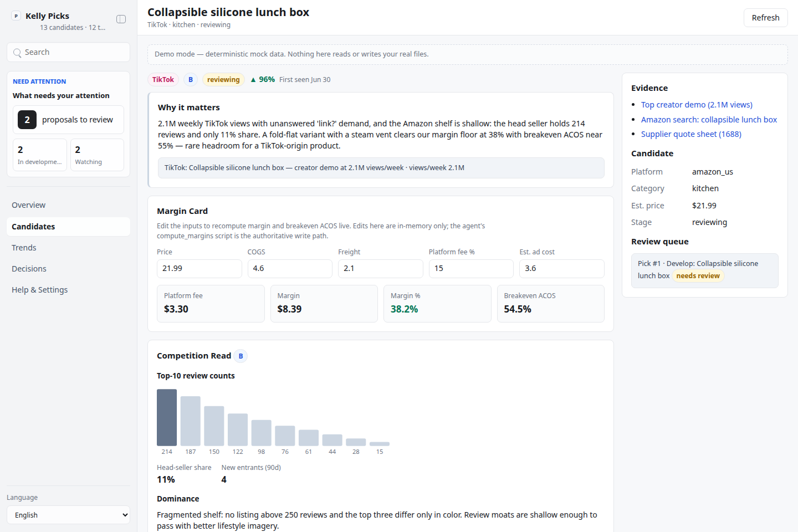
Task: Click the Refresh button
Action: tap(765, 18)
